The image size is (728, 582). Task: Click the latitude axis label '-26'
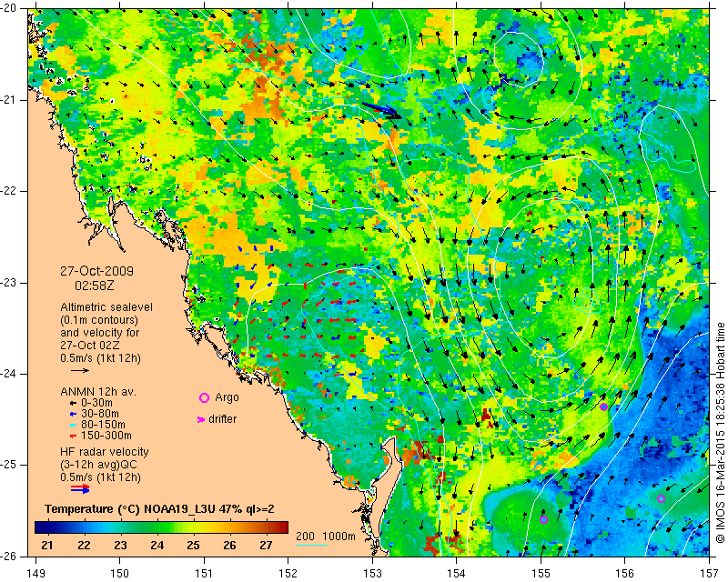(10, 557)
